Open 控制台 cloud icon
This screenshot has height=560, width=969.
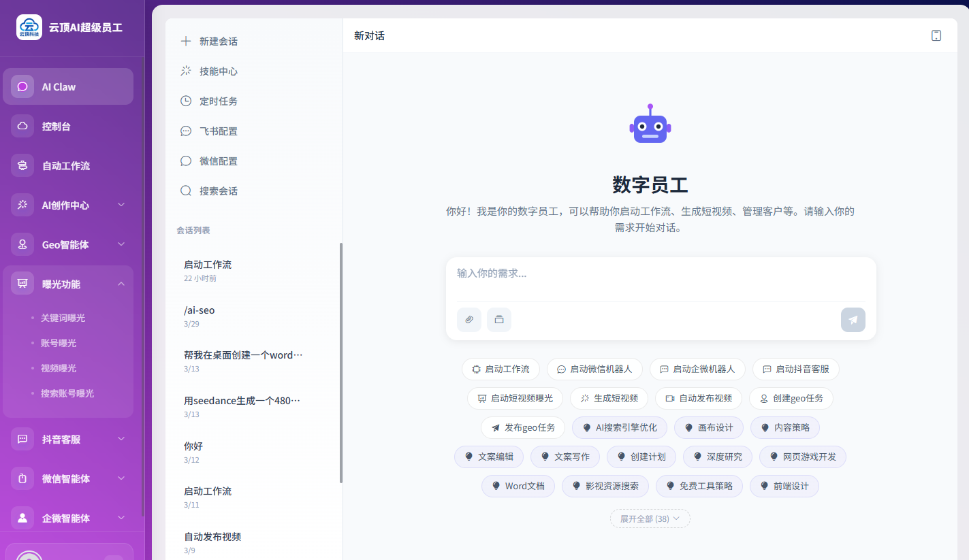[x=22, y=126]
